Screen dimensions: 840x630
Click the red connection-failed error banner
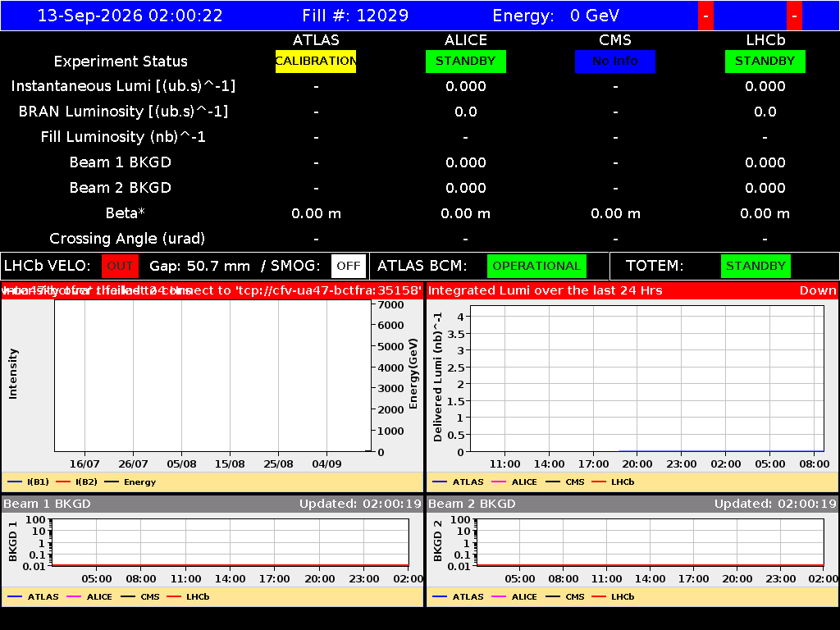212,291
